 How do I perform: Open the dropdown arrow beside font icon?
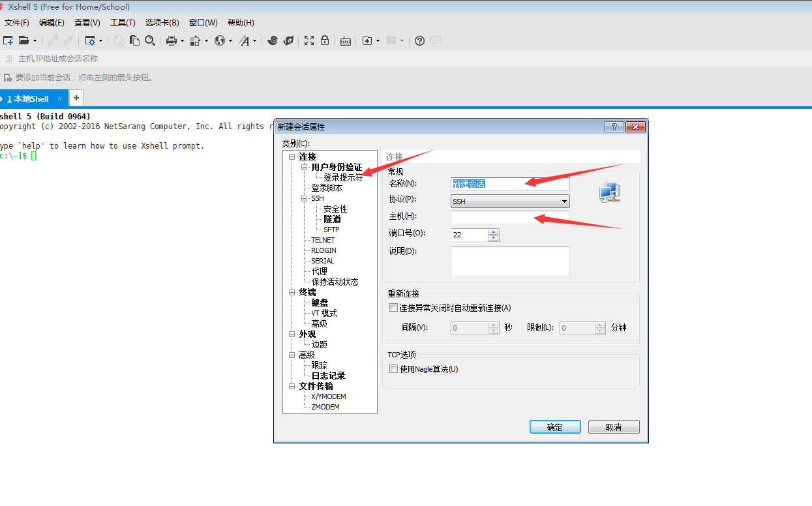click(255, 40)
